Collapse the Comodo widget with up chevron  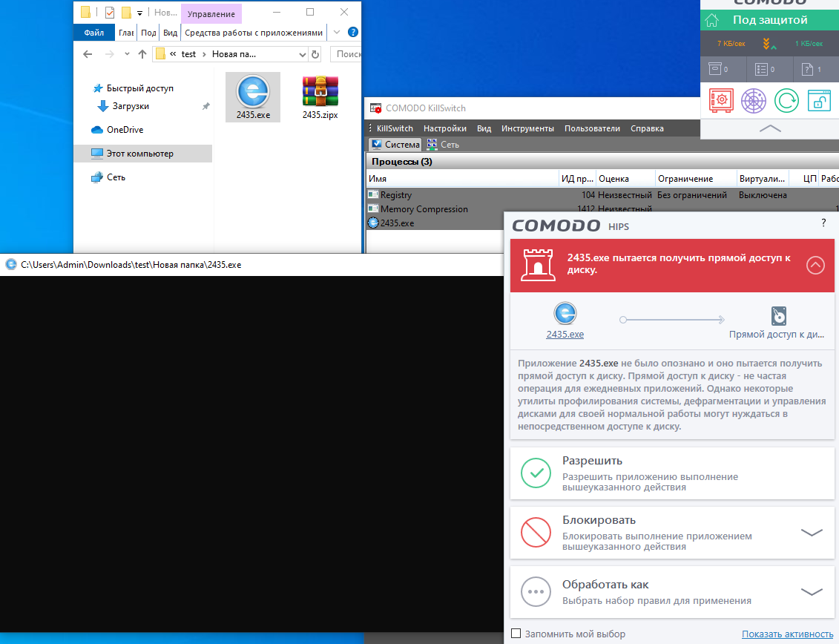click(x=770, y=128)
